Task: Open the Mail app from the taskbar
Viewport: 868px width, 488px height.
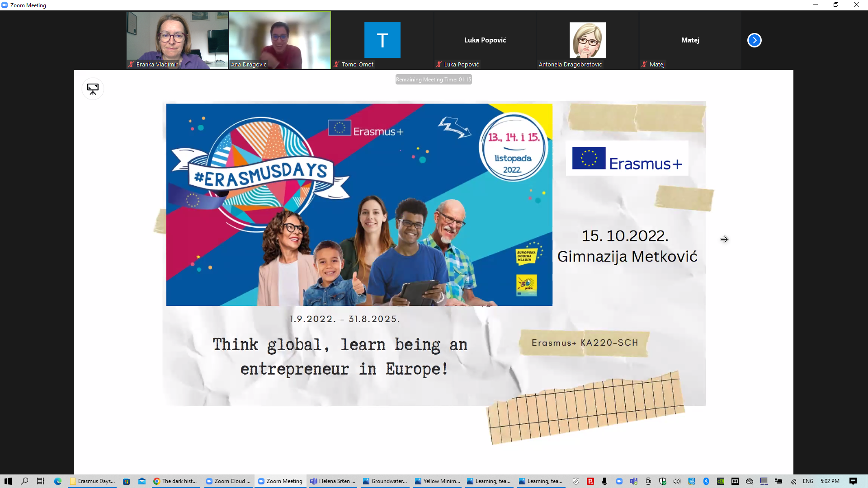Action: (142, 481)
